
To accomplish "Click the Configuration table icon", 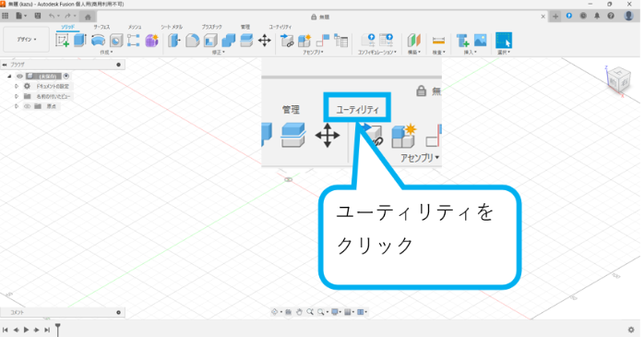I will point(386,41).
